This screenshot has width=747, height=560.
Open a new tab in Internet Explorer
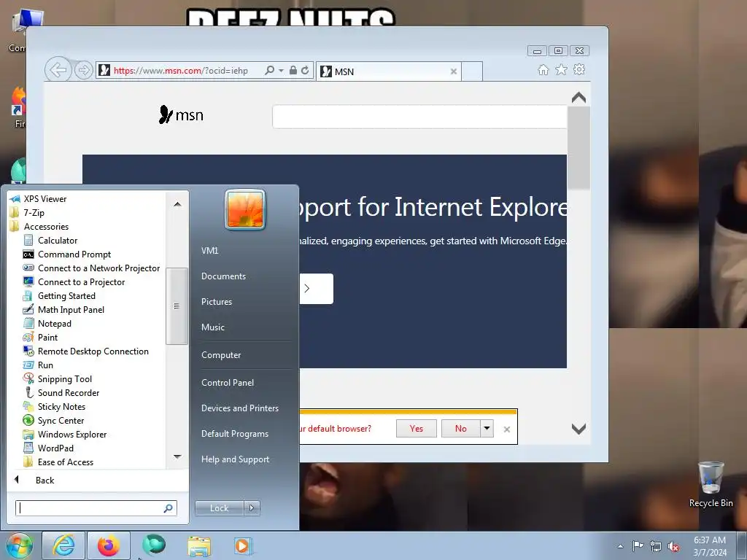coord(472,71)
